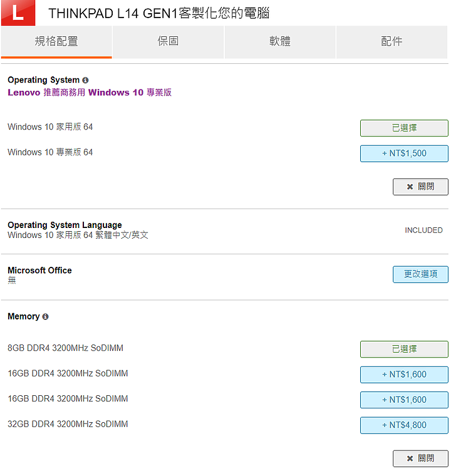Click the Operating System Language heading
Viewport: 451px width, 476px height.
(65, 225)
